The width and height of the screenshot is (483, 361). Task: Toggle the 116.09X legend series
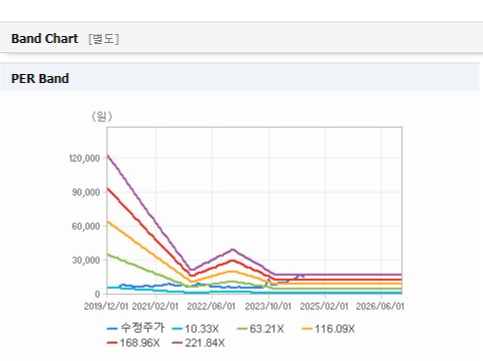tap(328, 329)
